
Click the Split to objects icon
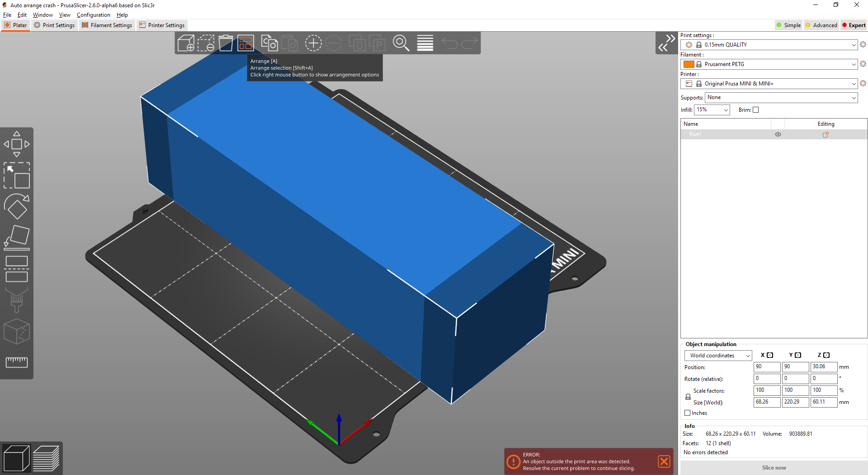point(357,43)
